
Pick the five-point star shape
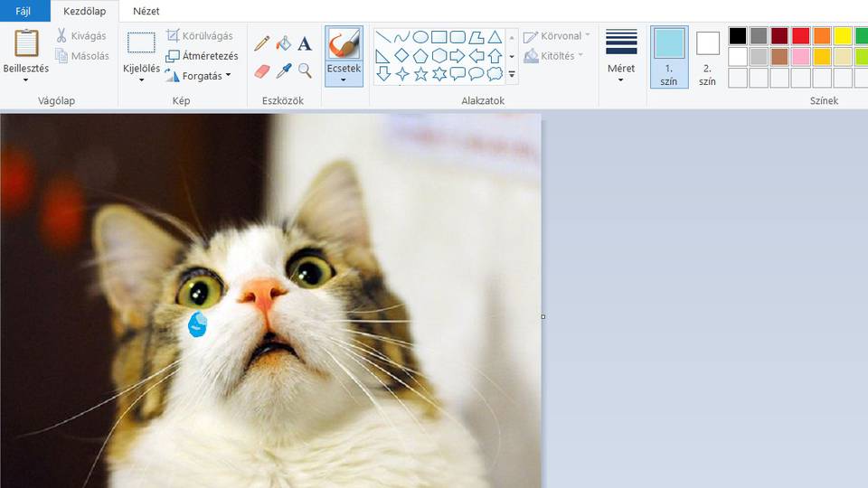click(420, 74)
